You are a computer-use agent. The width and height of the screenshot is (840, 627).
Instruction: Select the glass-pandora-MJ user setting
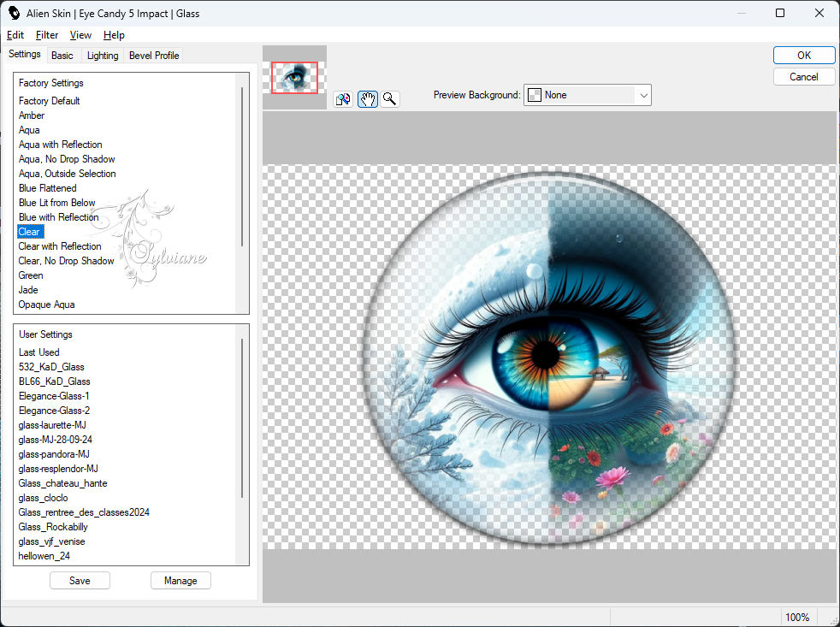(54, 453)
